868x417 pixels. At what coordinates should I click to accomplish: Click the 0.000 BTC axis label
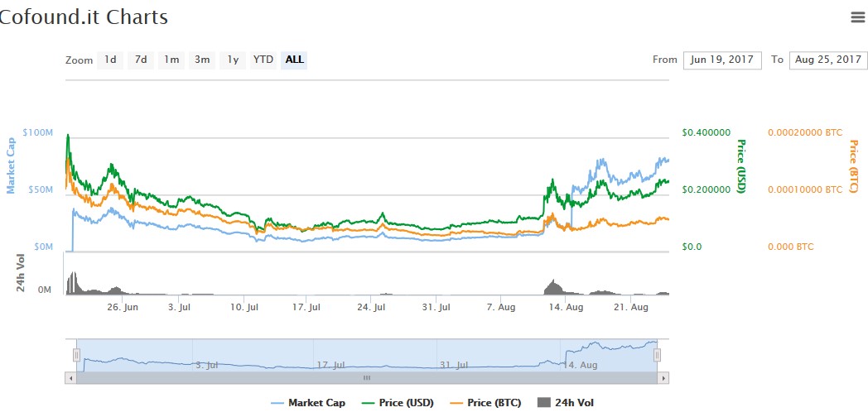click(x=790, y=247)
